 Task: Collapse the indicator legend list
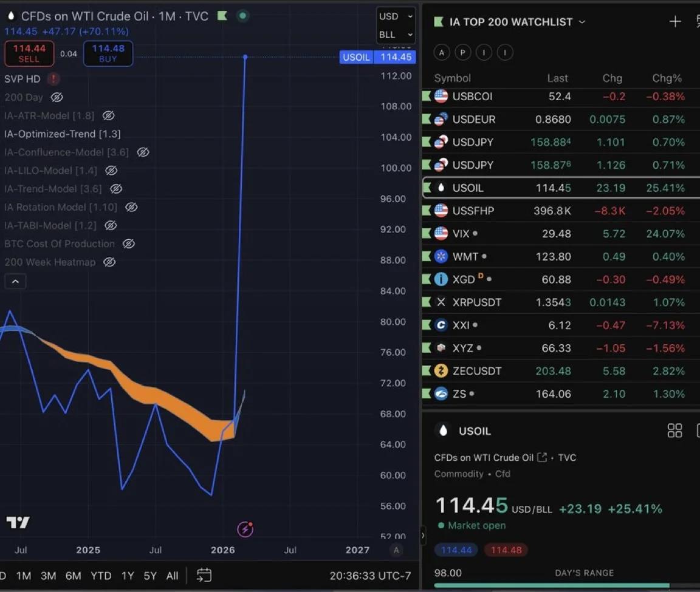point(15,282)
